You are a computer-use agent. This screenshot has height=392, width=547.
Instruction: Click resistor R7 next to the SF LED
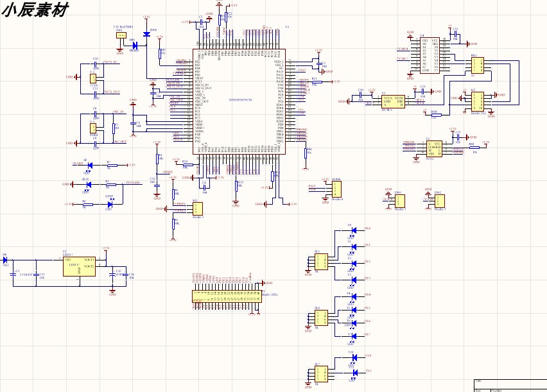[x=112, y=166]
